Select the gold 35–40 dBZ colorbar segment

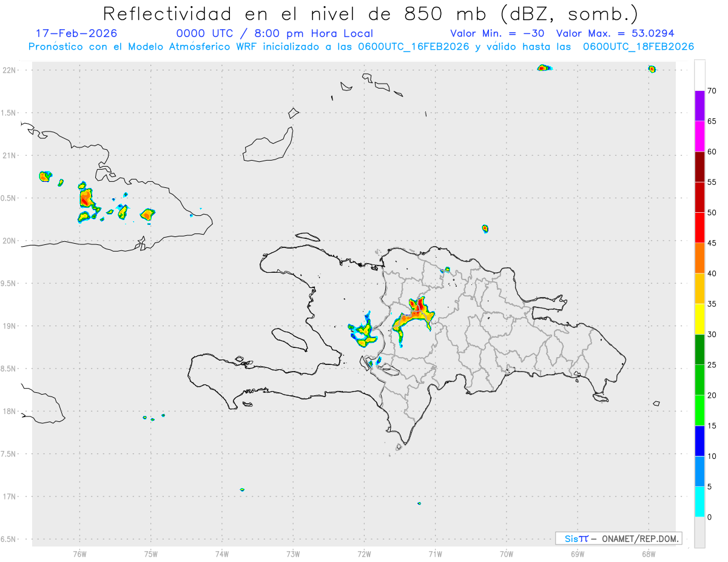click(x=699, y=289)
